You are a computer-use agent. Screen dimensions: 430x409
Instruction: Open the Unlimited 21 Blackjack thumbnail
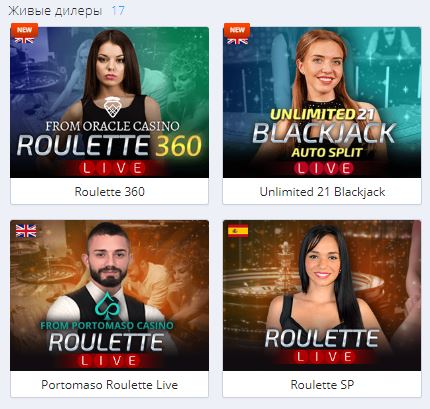point(322,102)
